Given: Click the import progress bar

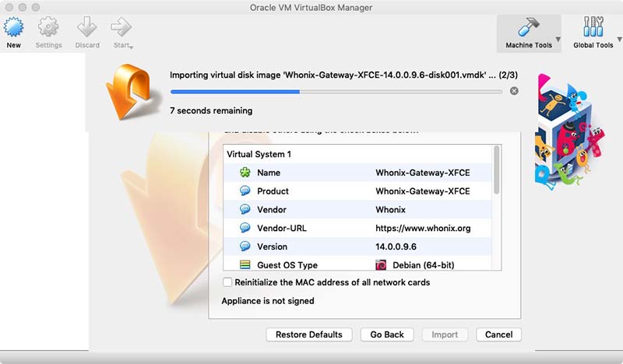Looking at the screenshot, I should 336,91.
